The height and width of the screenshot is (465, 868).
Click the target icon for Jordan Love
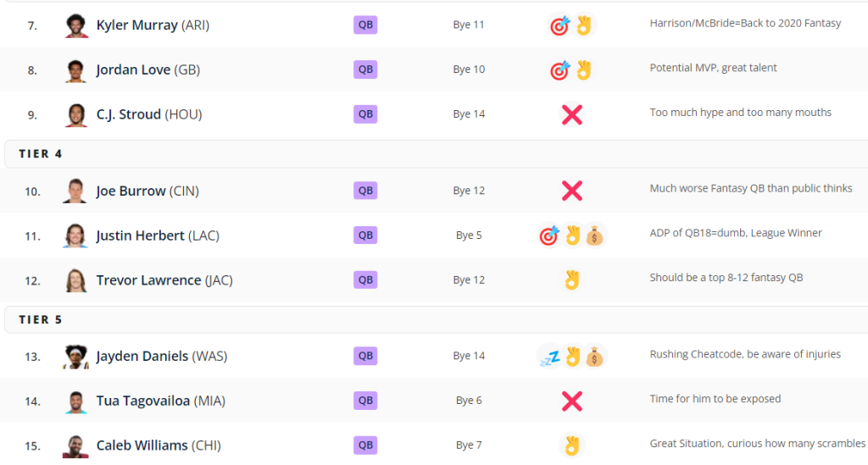(559, 70)
